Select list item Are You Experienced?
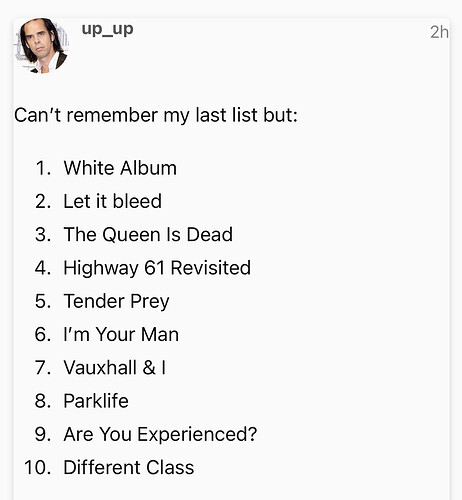462x500 pixels. click(x=160, y=434)
